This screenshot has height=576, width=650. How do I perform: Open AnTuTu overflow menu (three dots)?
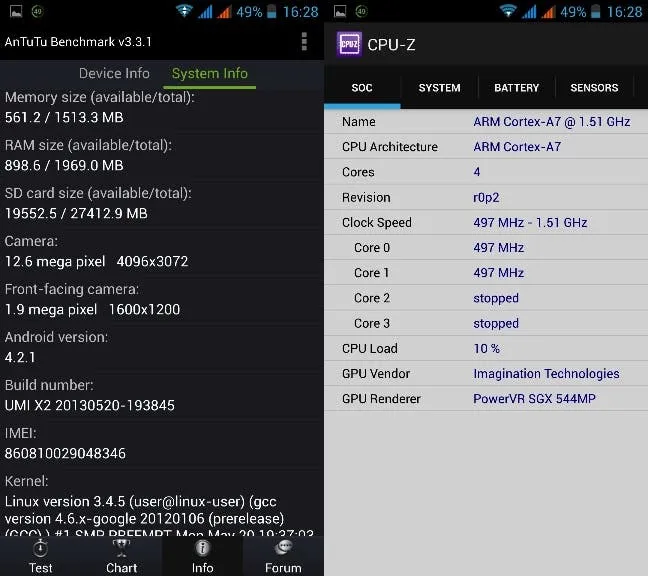[304, 41]
